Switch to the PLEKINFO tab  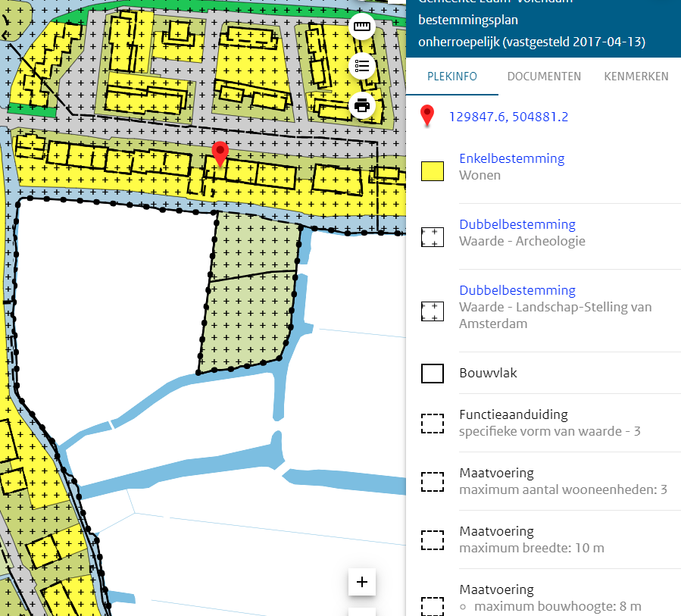[452, 77]
